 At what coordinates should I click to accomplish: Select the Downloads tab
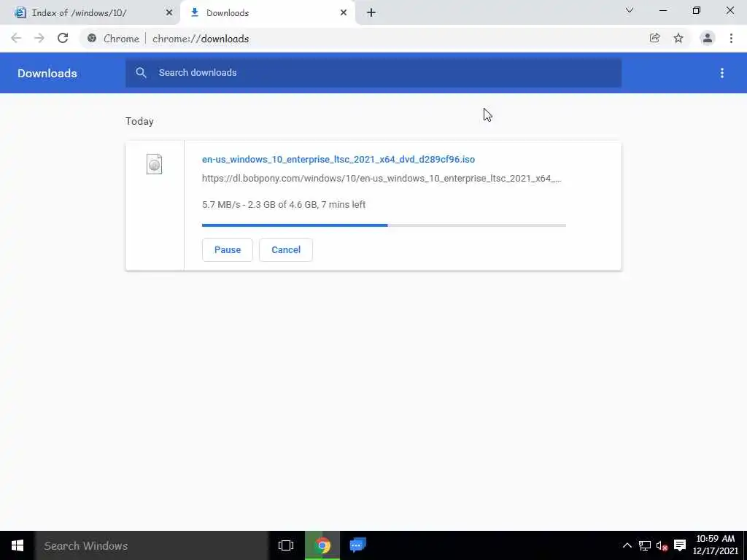click(268, 13)
